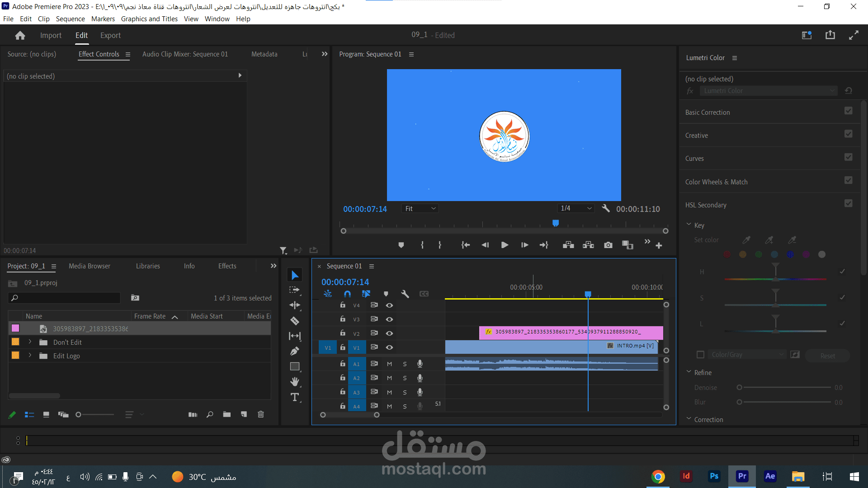Screen dimensions: 868x488
Task: Step back one frame
Action: pos(485,245)
